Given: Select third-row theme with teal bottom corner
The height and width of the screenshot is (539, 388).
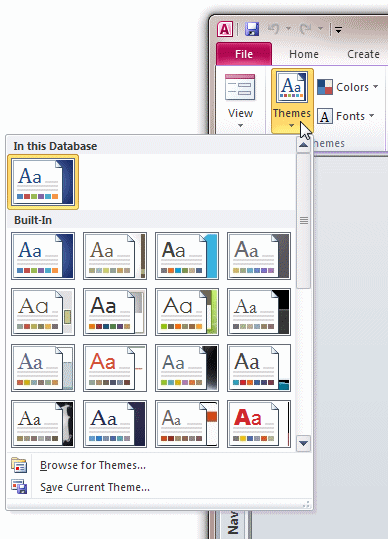Looking at the screenshot, I should tap(259, 368).
